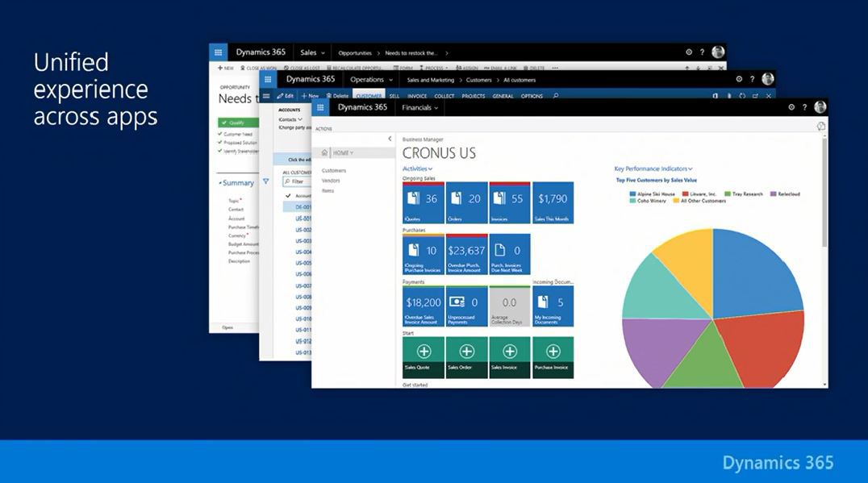This screenshot has height=483, width=868.
Task: Click Litware, Inc. legend swatch
Action: pos(686,194)
